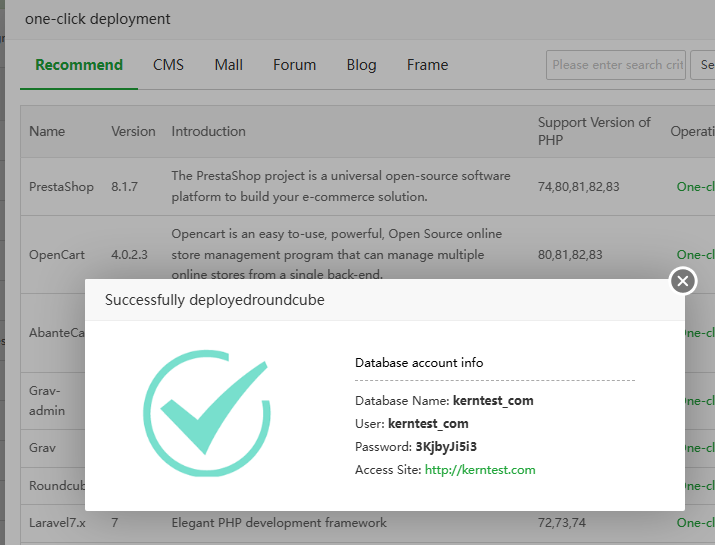Screen dimensions: 715x545
Task: Open the kerntest.com Access Site link
Action: (480, 470)
